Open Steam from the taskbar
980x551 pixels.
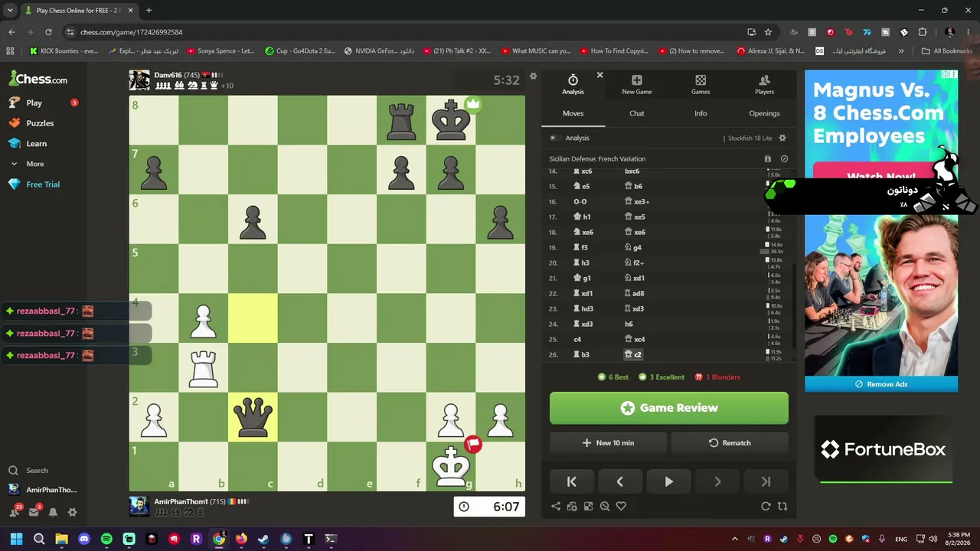pyautogui.click(x=263, y=539)
